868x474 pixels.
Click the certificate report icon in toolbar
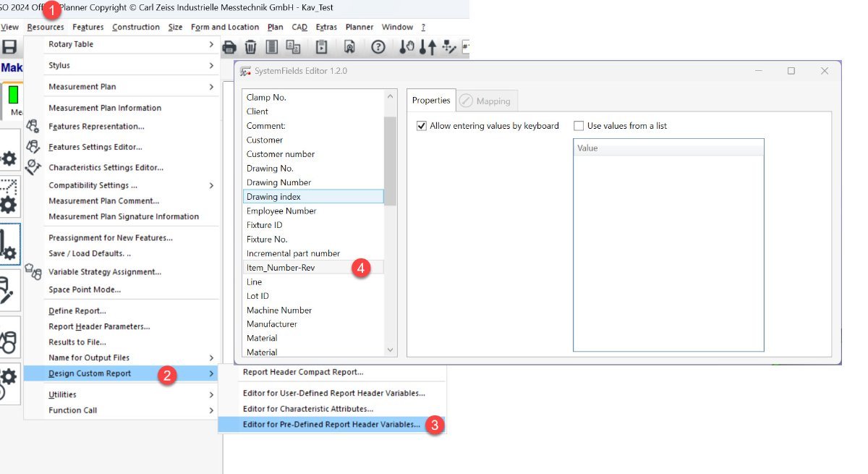click(x=349, y=47)
